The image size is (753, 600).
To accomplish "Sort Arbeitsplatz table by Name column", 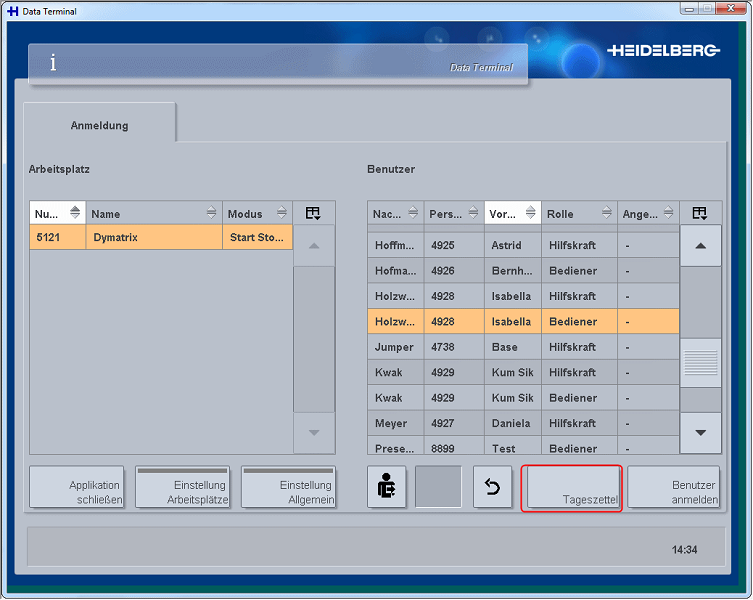I will [x=153, y=213].
